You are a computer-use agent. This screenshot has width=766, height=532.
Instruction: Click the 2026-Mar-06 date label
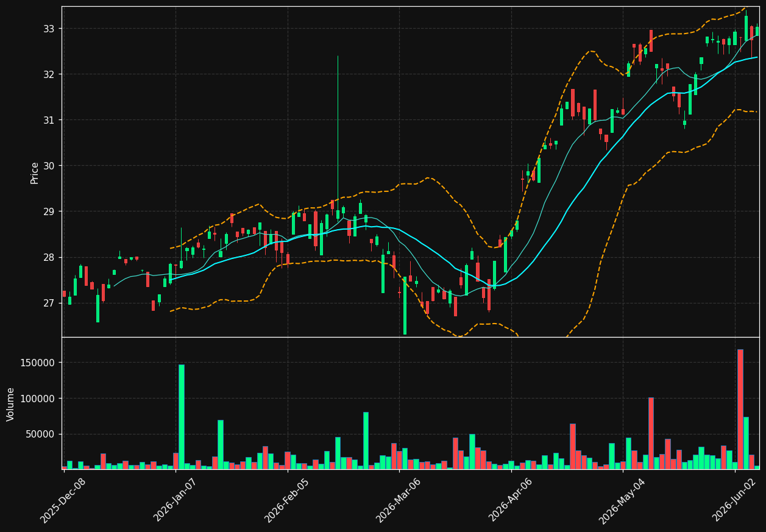point(399,500)
